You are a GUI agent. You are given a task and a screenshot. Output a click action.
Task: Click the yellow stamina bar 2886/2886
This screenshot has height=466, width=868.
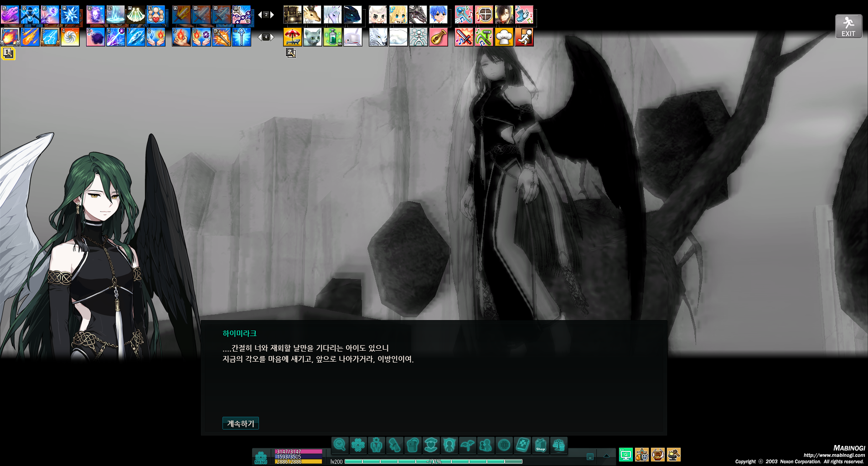(x=299, y=461)
